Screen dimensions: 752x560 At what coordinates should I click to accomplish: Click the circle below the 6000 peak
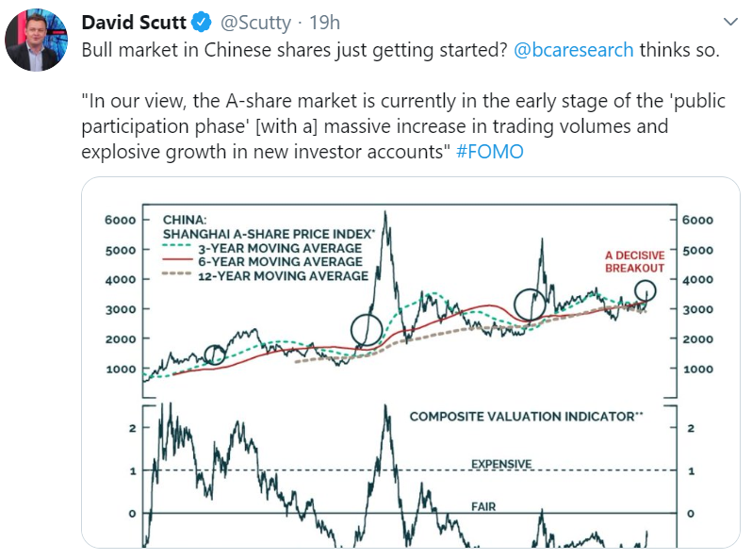pos(367,330)
